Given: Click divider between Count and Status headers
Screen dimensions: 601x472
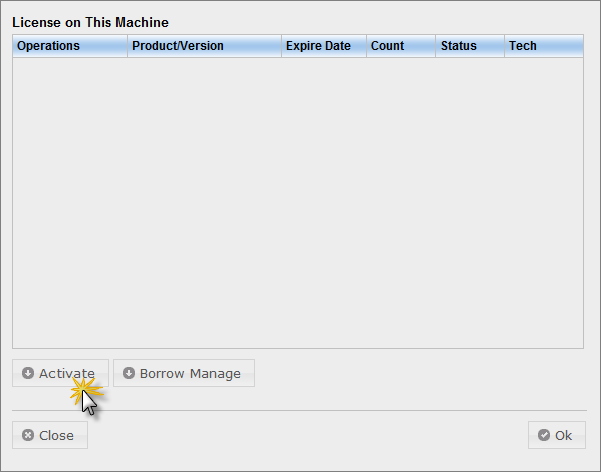Looking at the screenshot, I should (436, 46).
